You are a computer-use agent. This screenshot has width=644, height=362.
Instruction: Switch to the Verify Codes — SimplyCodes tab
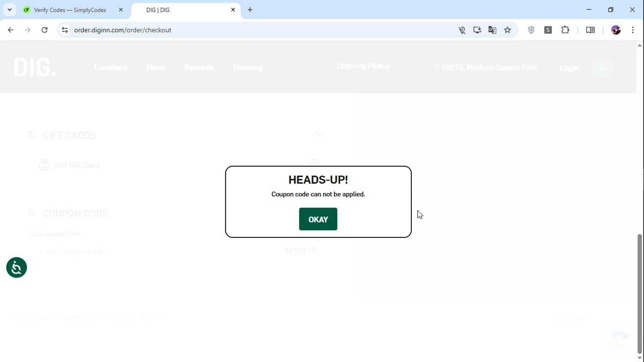[x=70, y=10]
